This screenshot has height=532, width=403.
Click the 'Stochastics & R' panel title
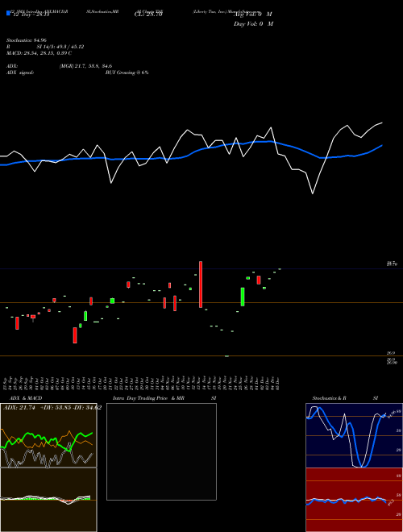pyautogui.click(x=329, y=398)
